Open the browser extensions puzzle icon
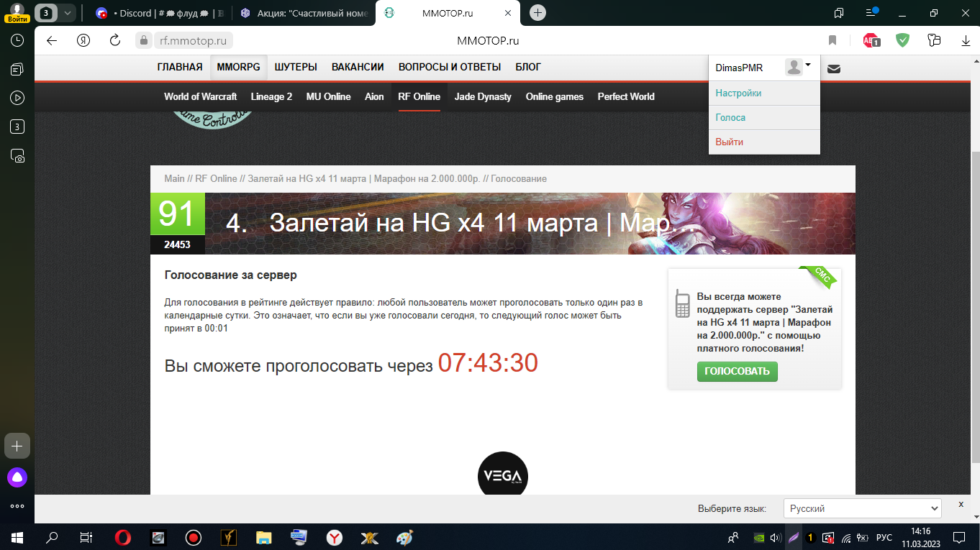 click(x=934, y=40)
